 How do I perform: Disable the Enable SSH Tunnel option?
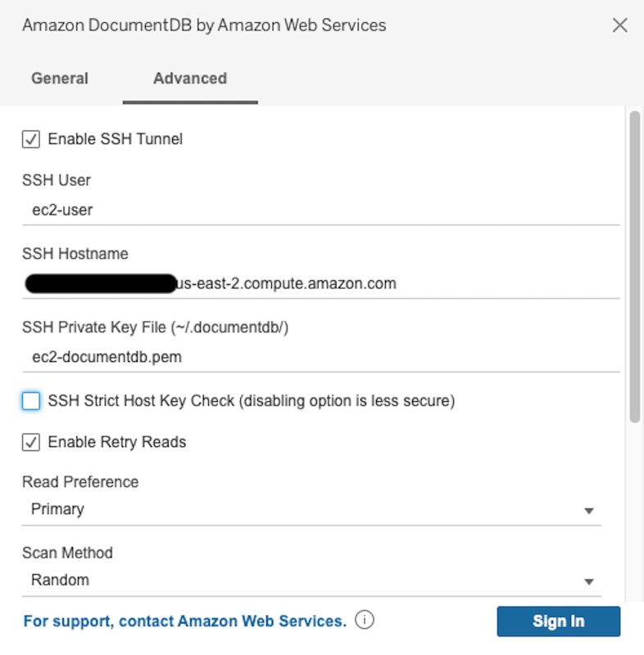tap(30, 139)
